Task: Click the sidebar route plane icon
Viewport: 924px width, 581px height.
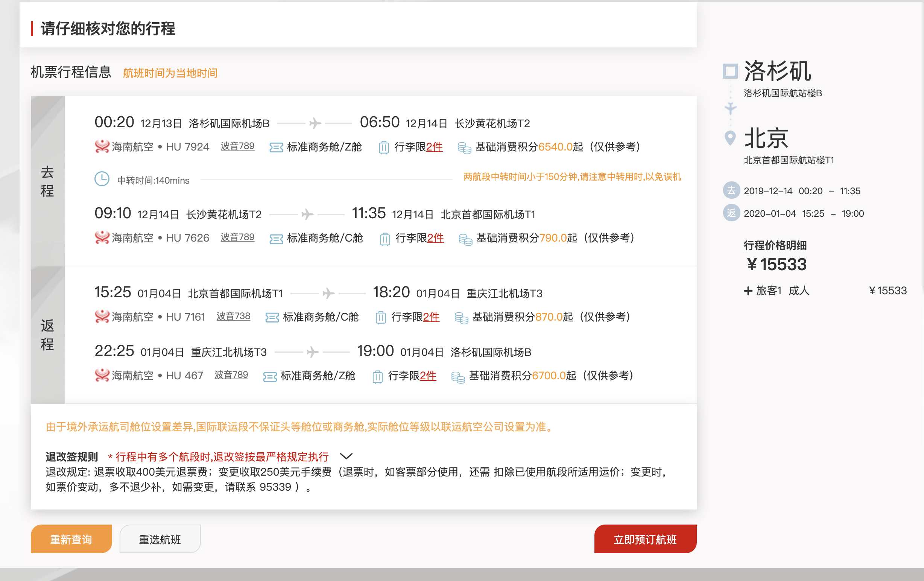Action: click(x=730, y=108)
